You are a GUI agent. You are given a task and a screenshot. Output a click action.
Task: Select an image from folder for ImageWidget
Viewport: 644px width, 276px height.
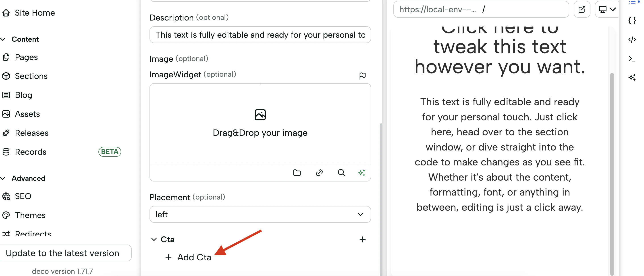297,173
